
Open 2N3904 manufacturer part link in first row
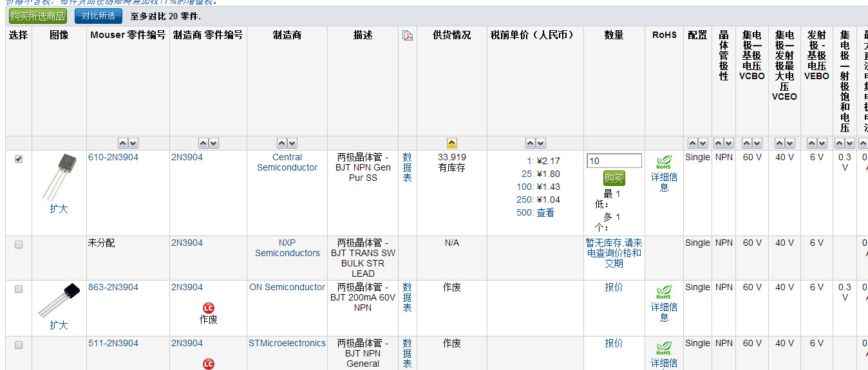click(x=187, y=157)
